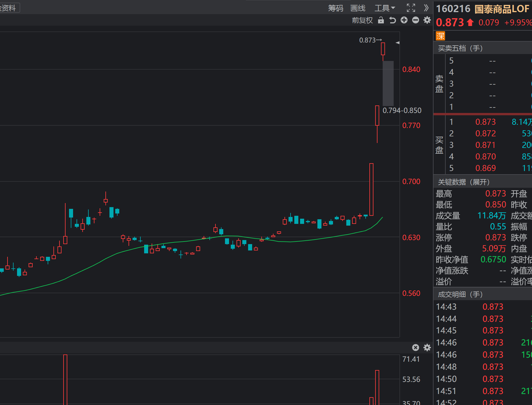532x405 pixels.
Task: Open the 筹码 chip distribution view
Action: coord(336,8)
